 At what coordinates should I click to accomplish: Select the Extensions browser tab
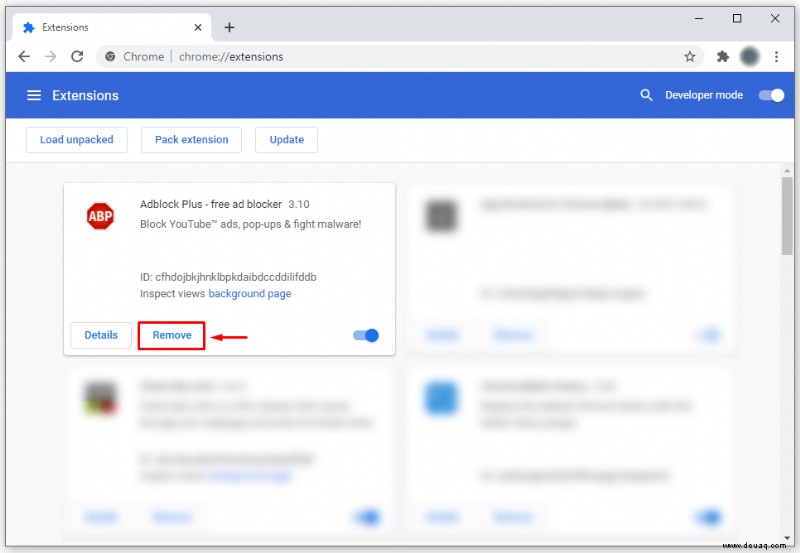click(111, 27)
